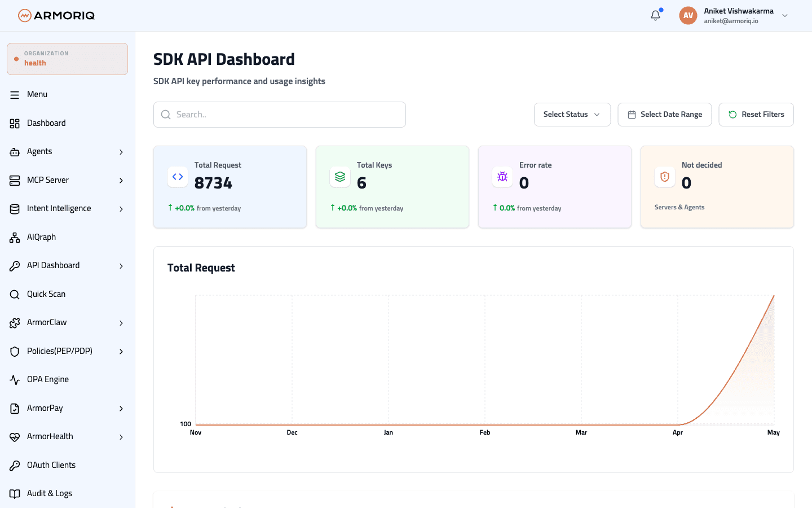
Task: Click the ArmorIQ logo
Action: coord(56,15)
